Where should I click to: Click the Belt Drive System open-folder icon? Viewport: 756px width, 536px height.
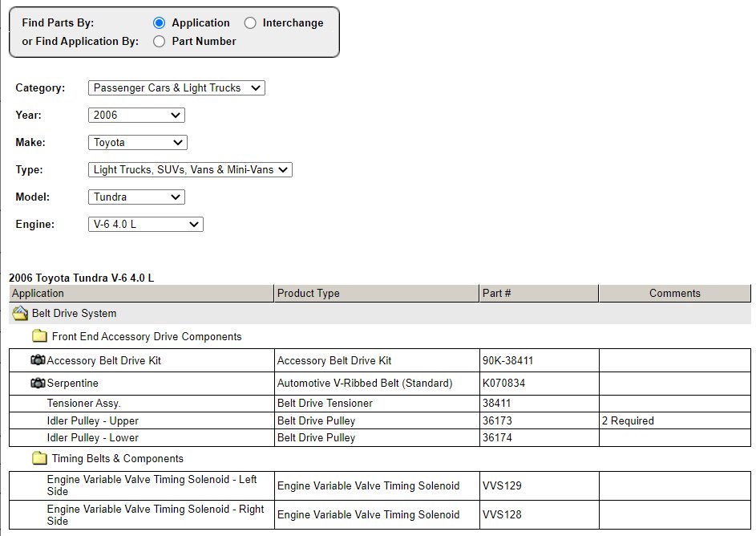click(20, 313)
